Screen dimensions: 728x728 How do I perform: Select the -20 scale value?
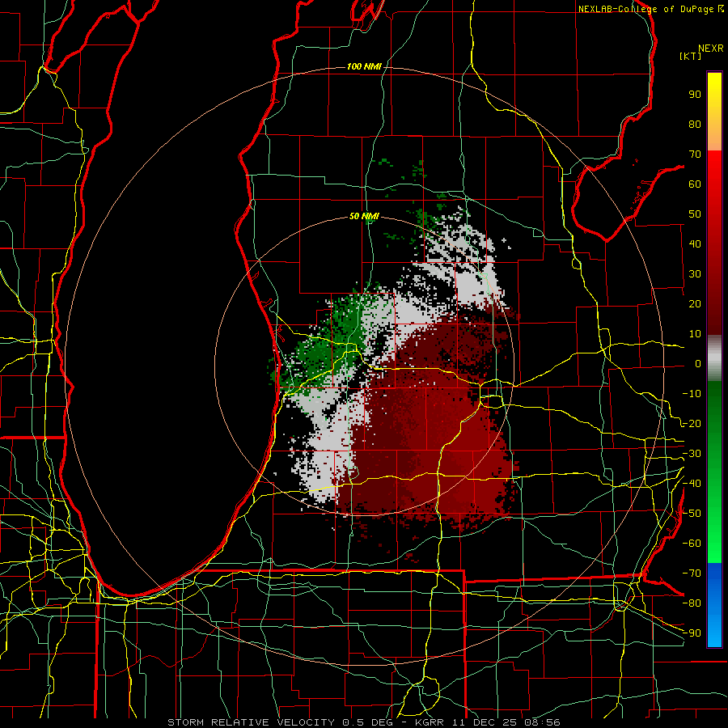[692, 423]
